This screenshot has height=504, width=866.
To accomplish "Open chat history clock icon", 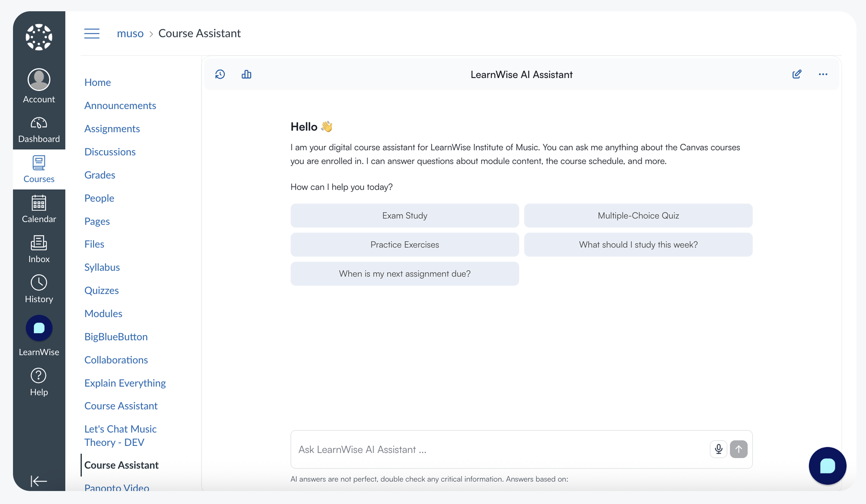I will point(220,74).
